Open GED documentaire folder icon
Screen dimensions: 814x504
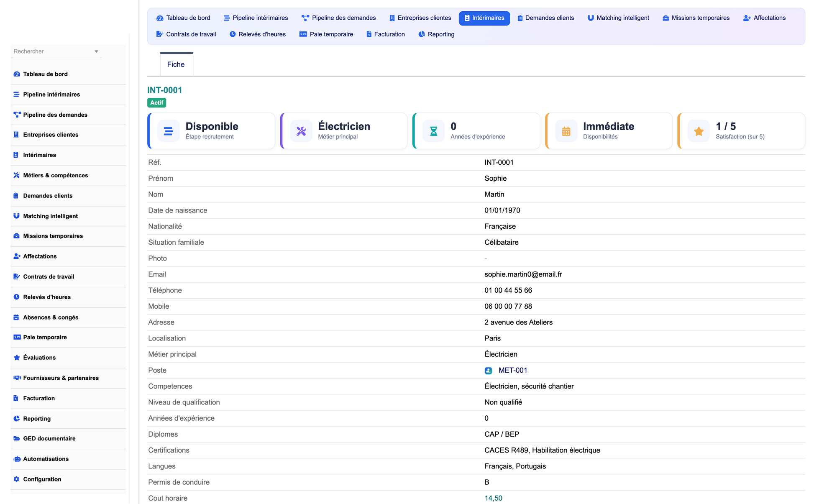pyautogui.click(x=16, y=439)
